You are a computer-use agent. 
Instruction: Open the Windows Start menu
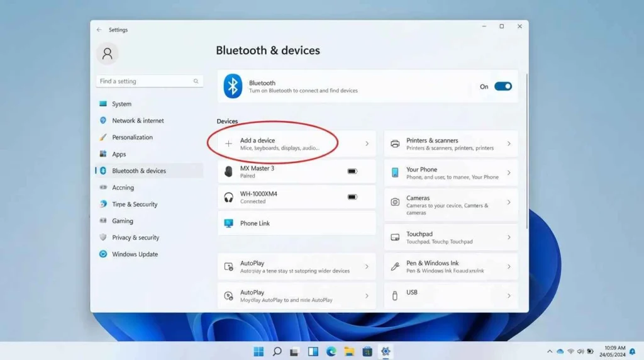pyautogui.click(x=258, y=351)
